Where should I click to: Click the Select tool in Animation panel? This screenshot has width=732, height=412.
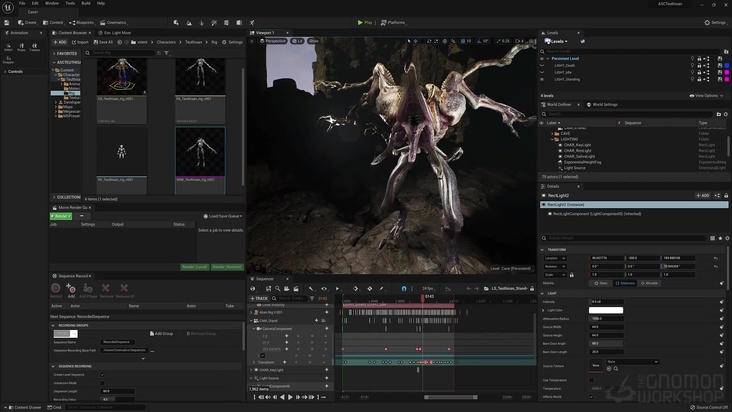pos(8,47)
